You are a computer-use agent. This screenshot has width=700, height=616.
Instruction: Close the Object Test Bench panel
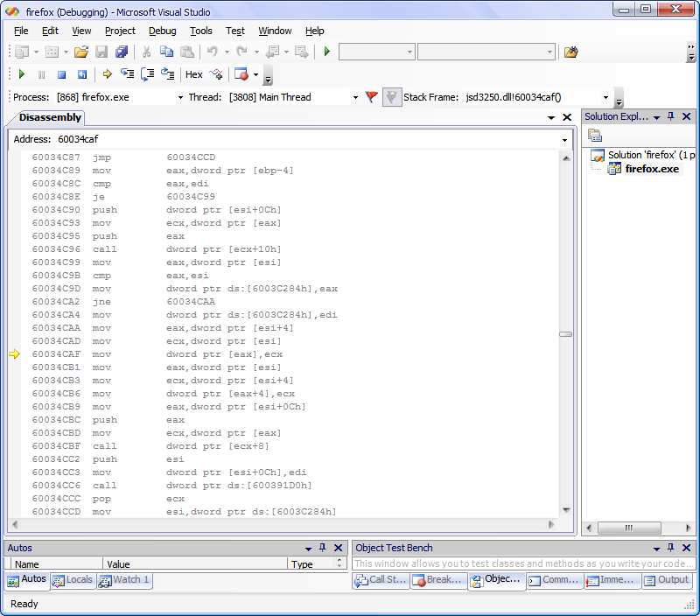click(x=687, y=548)
